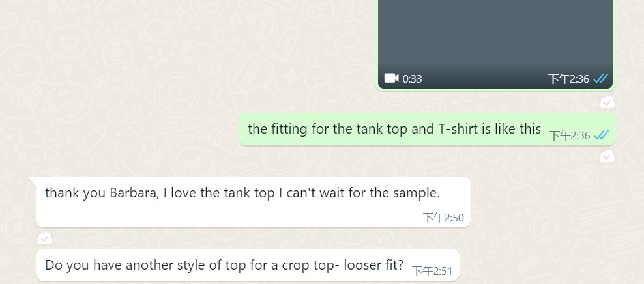Click the word "Barbara" in the incoming message

pos(134,193)
